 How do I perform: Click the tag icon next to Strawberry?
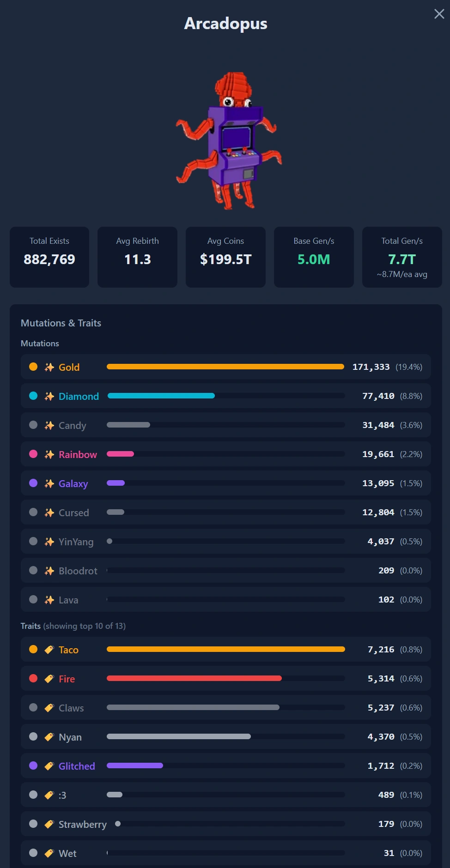tap(49, 824)
